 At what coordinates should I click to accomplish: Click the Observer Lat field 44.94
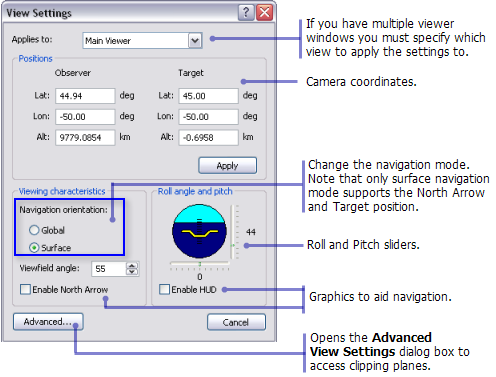tap(85, 96)
